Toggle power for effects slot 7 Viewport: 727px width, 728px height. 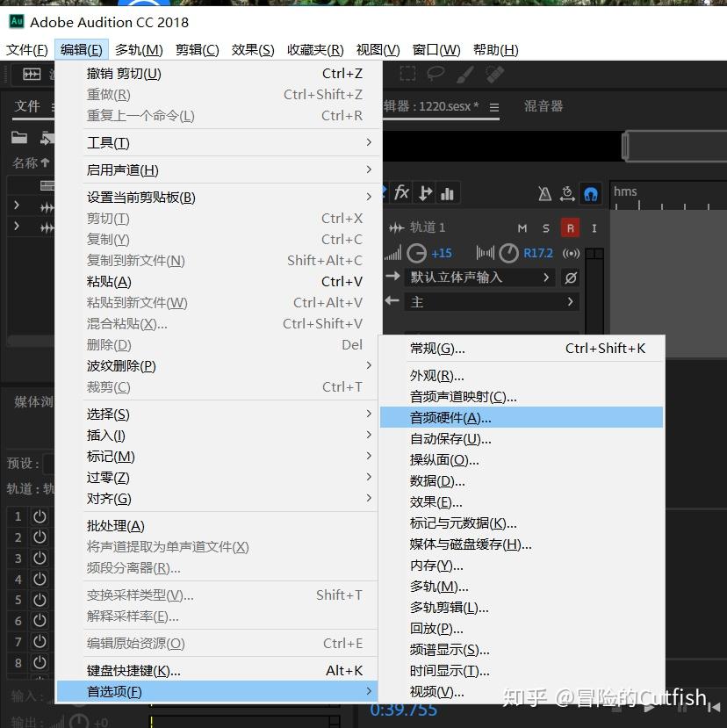(x=40, y=641)
